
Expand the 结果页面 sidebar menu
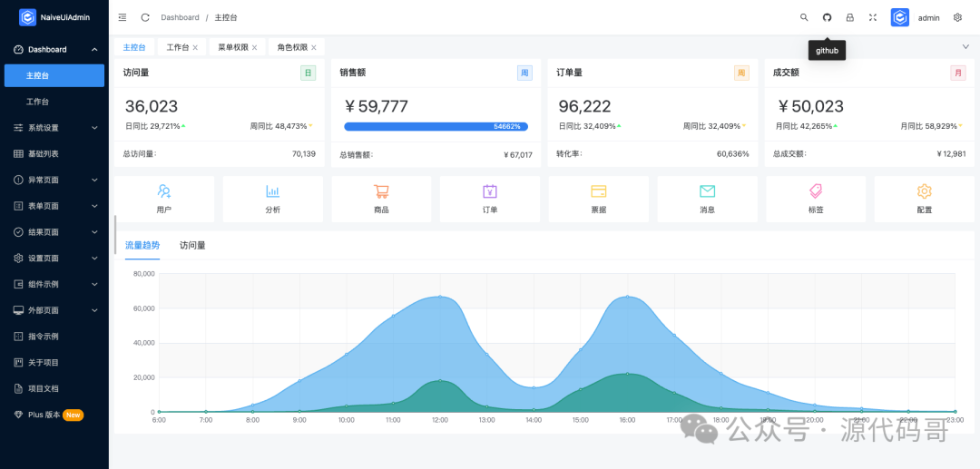(94, 231)
